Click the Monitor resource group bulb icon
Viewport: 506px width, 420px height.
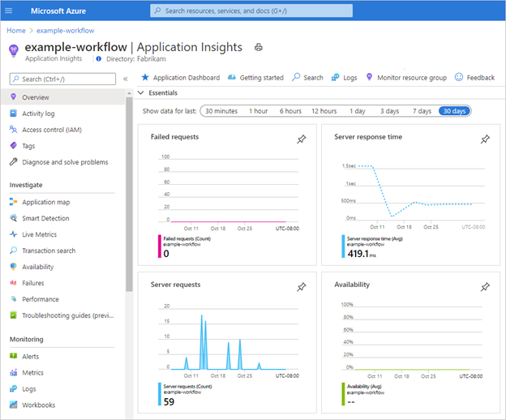click(x=370, y=77)
